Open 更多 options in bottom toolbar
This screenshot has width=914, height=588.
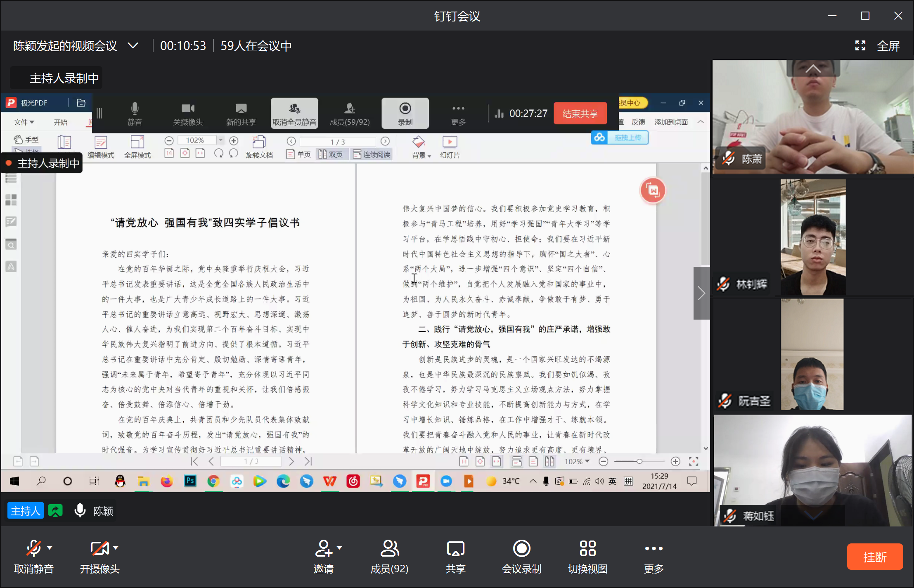click(654, 549)
